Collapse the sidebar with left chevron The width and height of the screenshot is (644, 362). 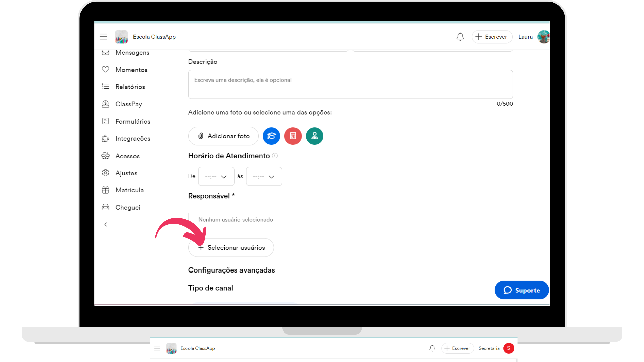[106, 224]
